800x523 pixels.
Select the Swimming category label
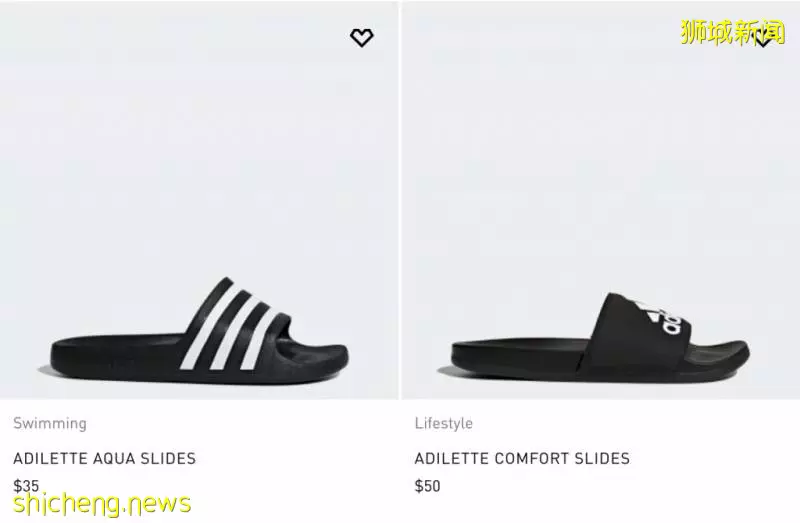tap(50, 424)
